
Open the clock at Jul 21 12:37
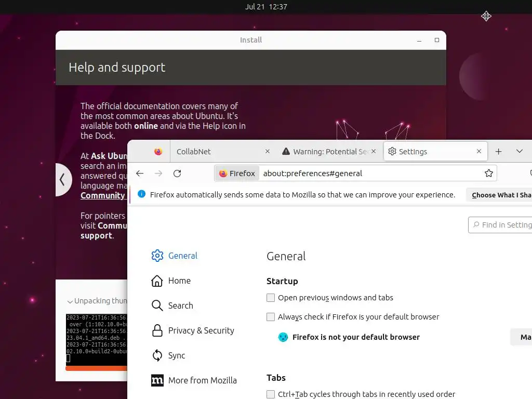point(266,7)
